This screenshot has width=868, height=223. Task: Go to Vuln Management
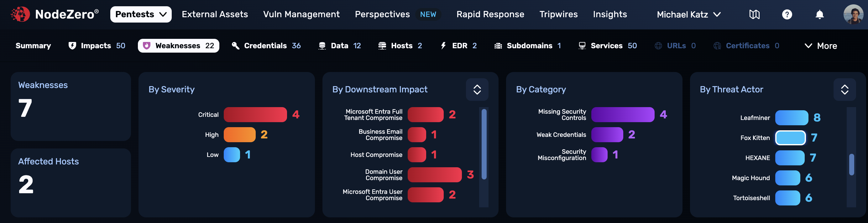click(x=301, y=14)
